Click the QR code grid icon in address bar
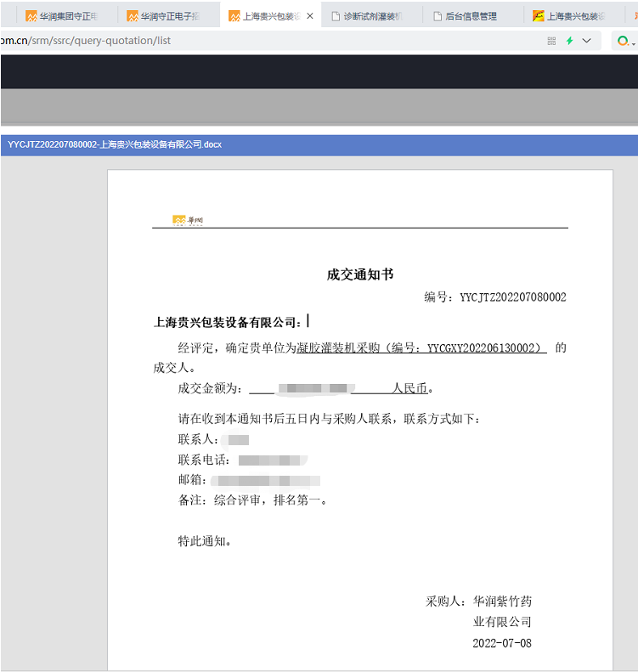This screenshot has height=672, width=638. click(x=551, y=41)
